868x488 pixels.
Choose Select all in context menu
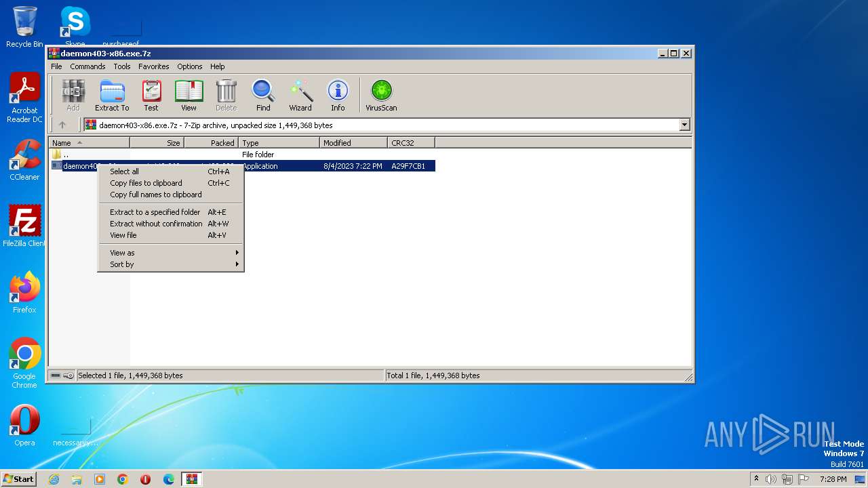[171, 171]
